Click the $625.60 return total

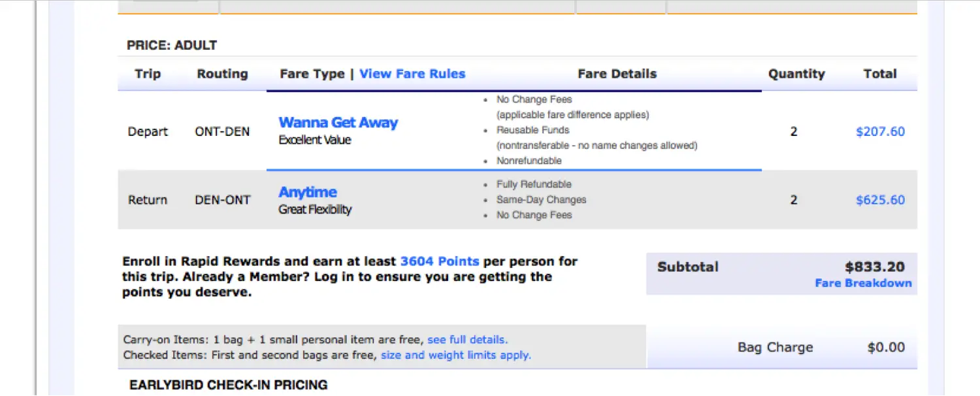pyautogui.click(x=880, y=200)
